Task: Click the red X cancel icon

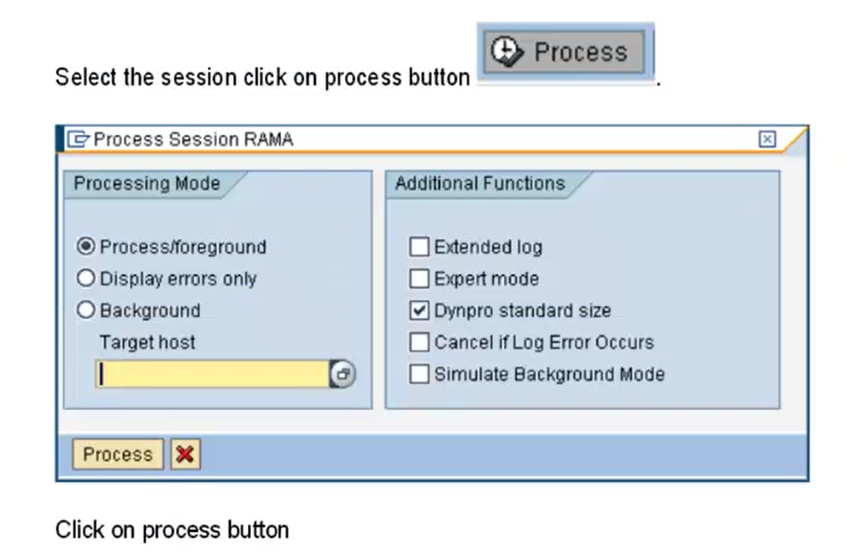Action: point(185,454)
